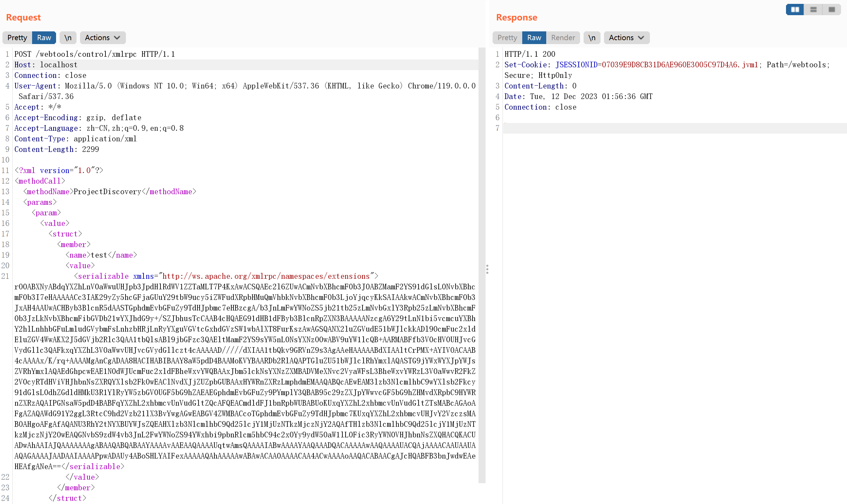847x504 pixels.
Task: Click the Request Actions chevron arrow
Action: coord(117,38)
